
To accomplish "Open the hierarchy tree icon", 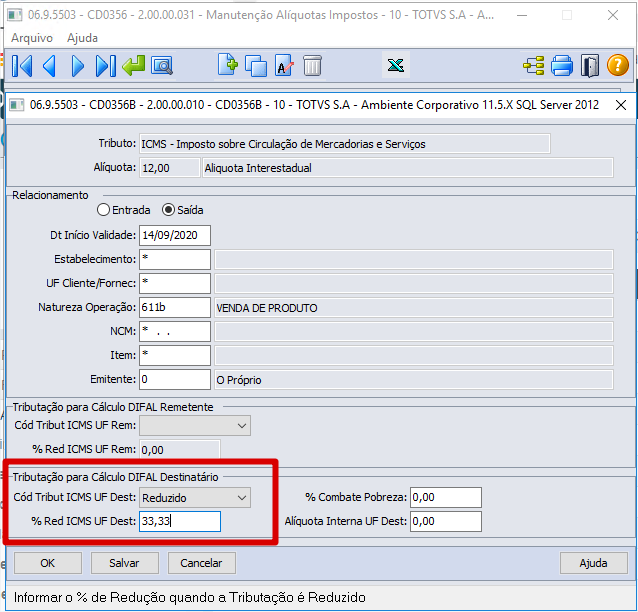I will point(534,66).
